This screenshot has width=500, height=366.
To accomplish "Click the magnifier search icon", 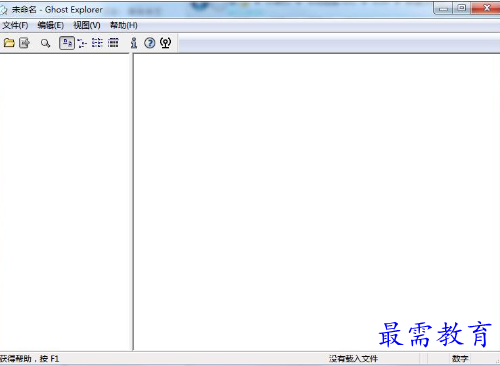I will click(45, 43).
